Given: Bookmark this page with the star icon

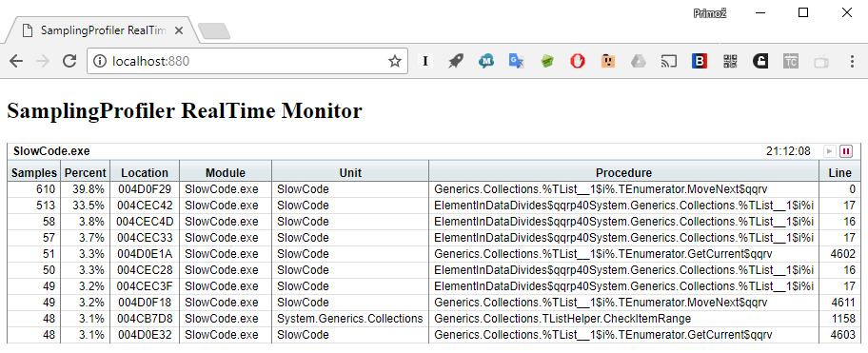Looking at the screenshot, I should (x=394, y=61).
